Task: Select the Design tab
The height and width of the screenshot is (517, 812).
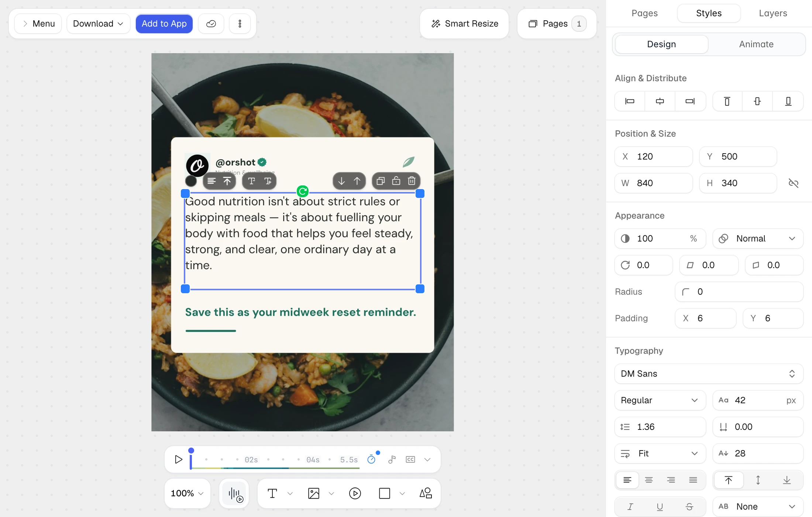Action: point(661,44)
